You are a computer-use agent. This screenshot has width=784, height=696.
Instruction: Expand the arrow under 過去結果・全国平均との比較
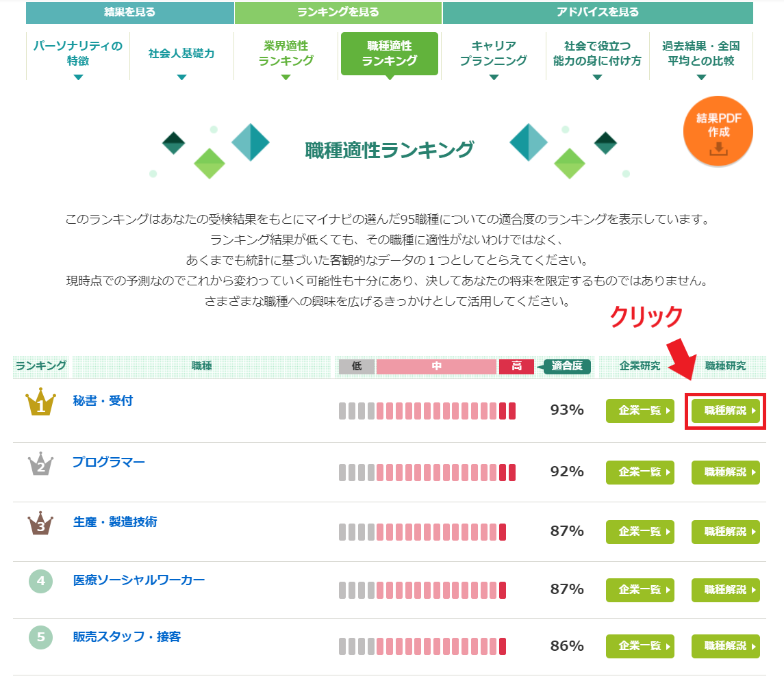tap(701, 77)
